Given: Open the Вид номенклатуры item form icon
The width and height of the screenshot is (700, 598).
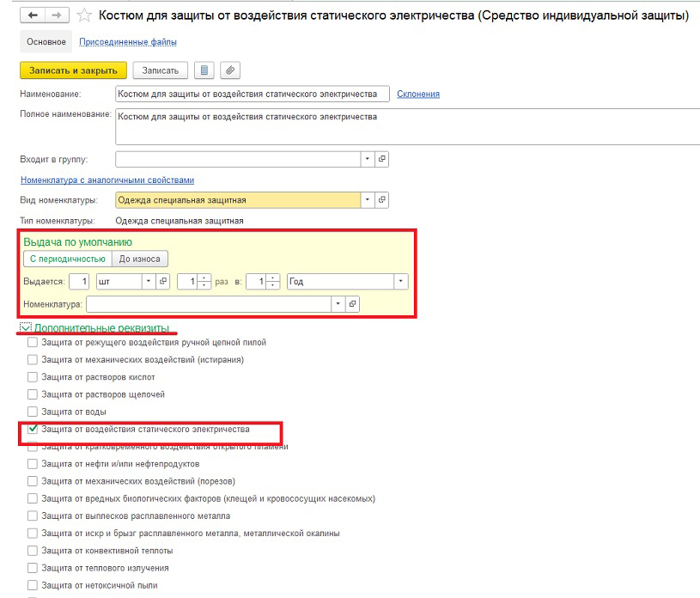Looking at the screenshot, I should pos(382,200).
